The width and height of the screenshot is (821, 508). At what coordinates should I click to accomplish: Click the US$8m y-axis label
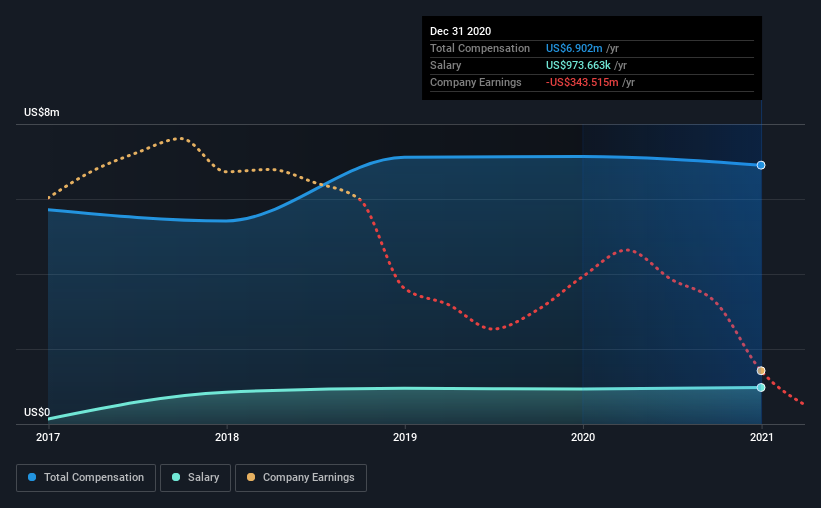pos(41,113)
